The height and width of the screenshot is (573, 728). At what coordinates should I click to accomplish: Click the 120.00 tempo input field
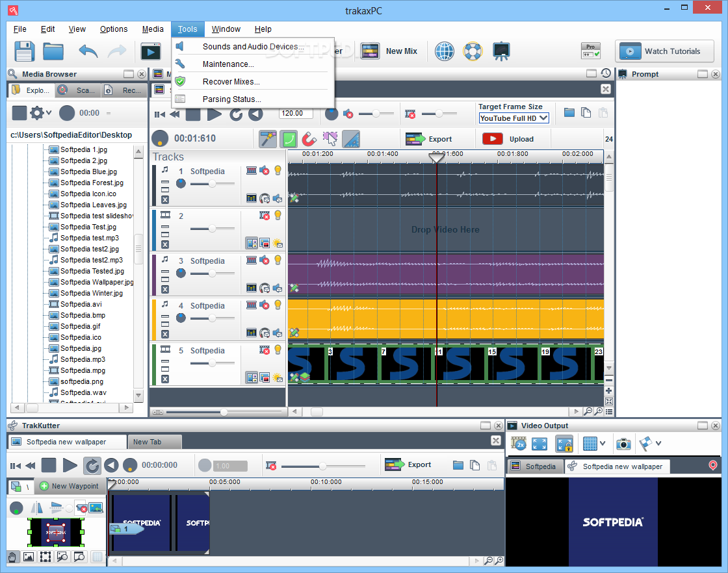point(296,113)
